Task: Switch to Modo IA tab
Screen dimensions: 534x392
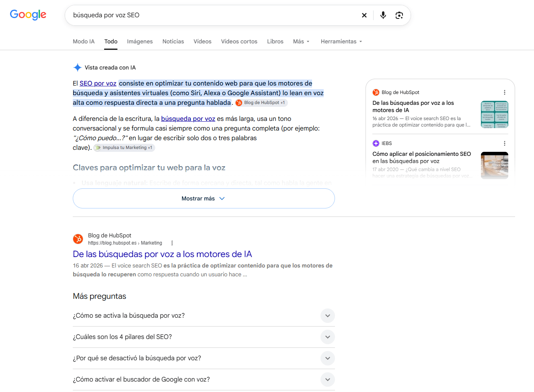Action: (84, 41)
